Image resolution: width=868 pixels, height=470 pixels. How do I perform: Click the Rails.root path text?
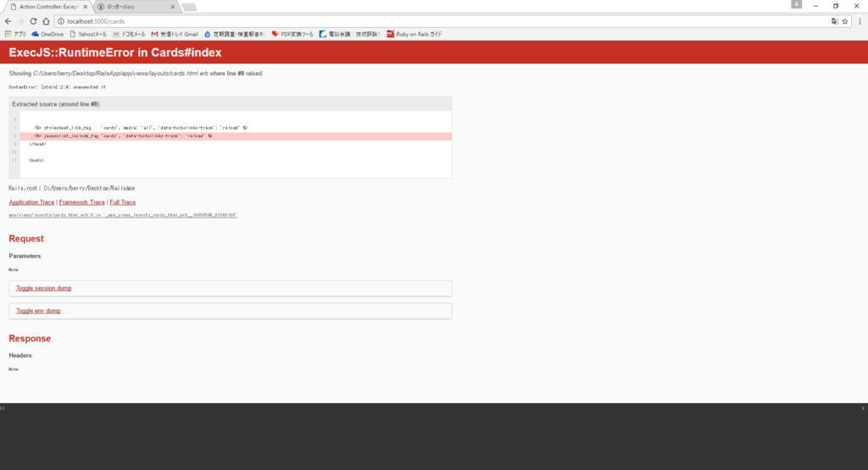coord(72,189)
